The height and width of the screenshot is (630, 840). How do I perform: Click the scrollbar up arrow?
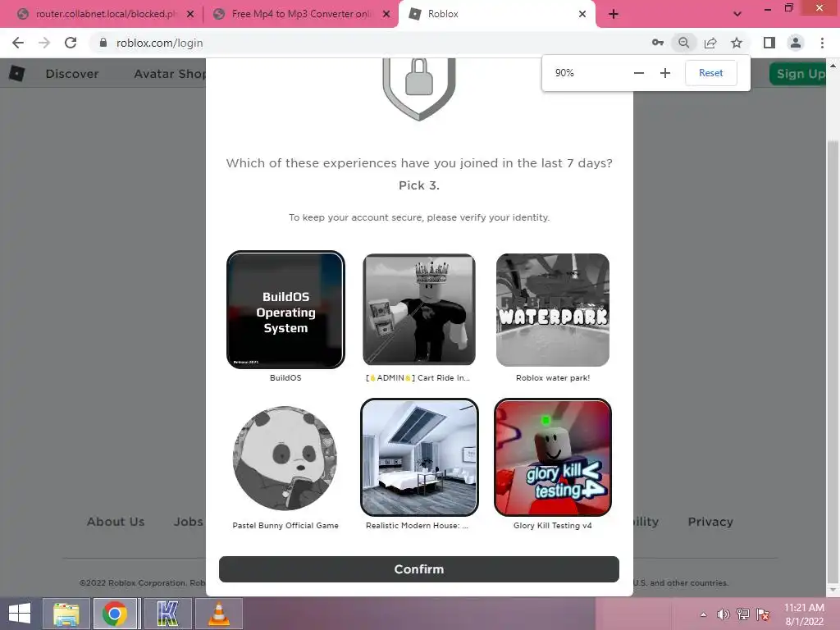[833, 66]
